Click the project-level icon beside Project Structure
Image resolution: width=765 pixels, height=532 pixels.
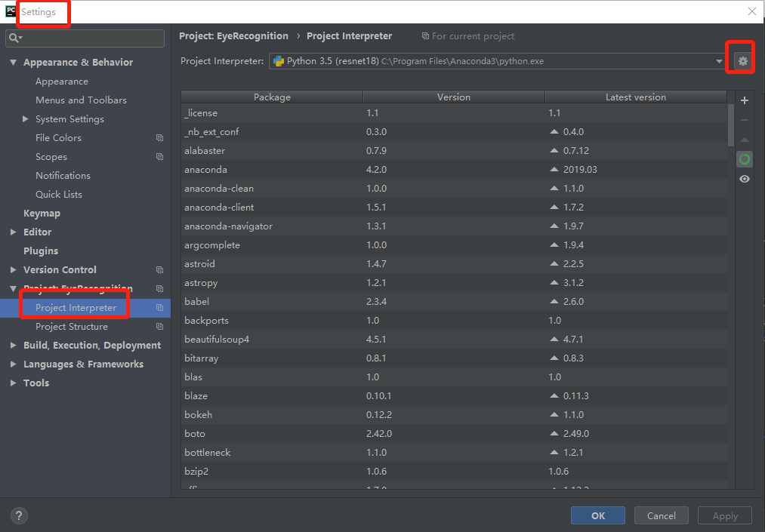(x=159, y=326)
